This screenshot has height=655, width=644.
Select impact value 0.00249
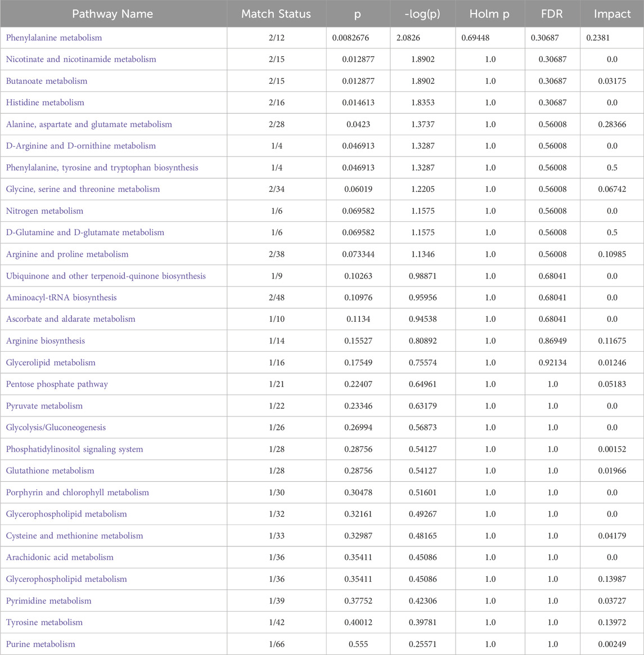[x=613, y=644]
